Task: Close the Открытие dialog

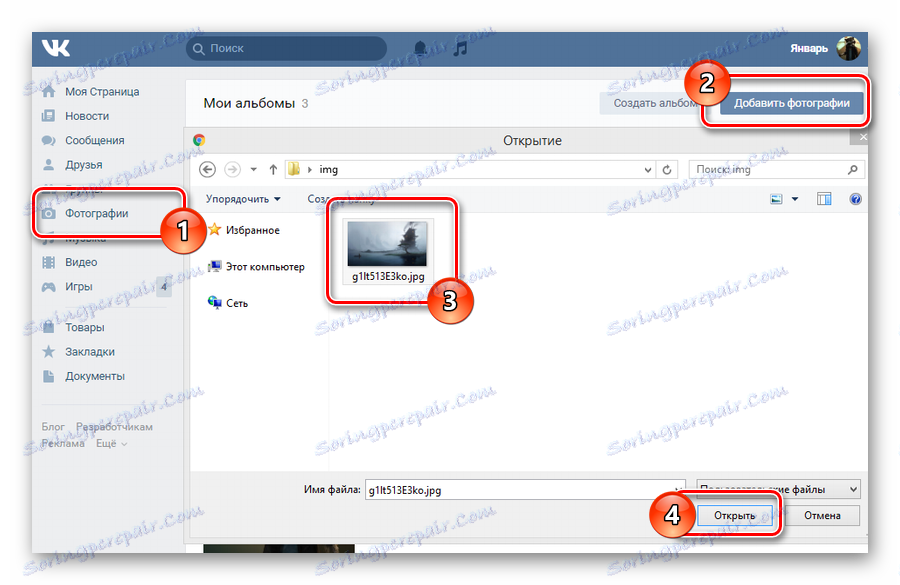Action: tap(861, 137)
